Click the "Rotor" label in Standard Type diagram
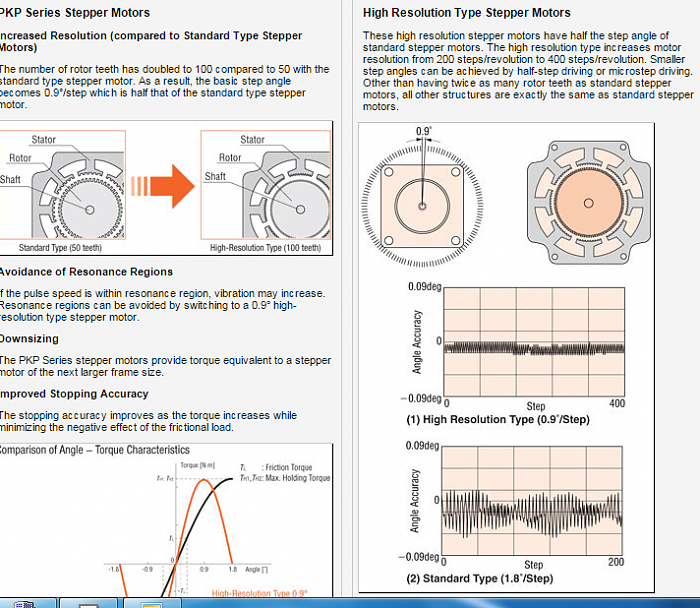700x608 pixels. coord(20,158)
